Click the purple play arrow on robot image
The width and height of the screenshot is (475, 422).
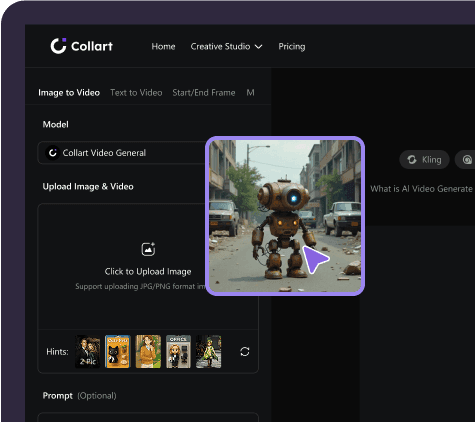pyautogui.click(x=315, y=260)
